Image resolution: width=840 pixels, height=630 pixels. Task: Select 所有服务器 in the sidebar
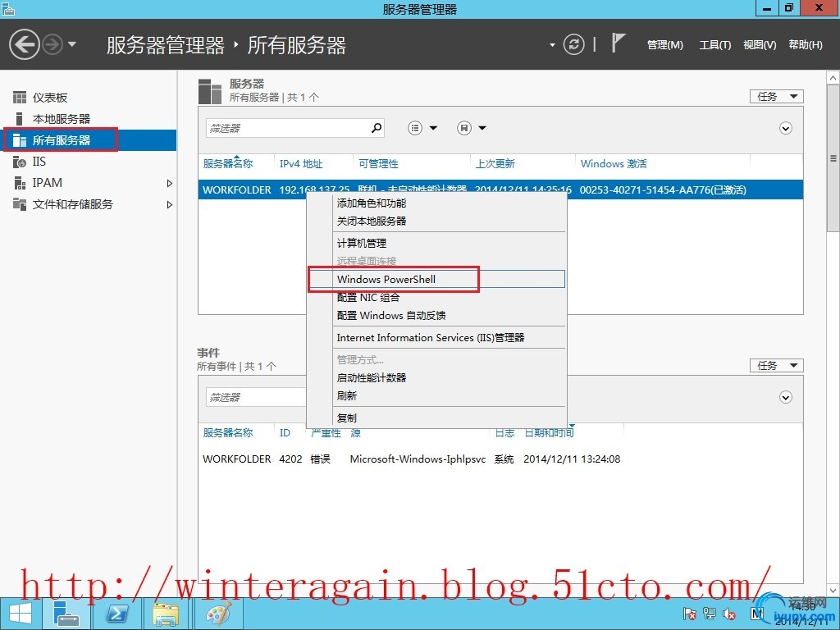coord(61,140)
